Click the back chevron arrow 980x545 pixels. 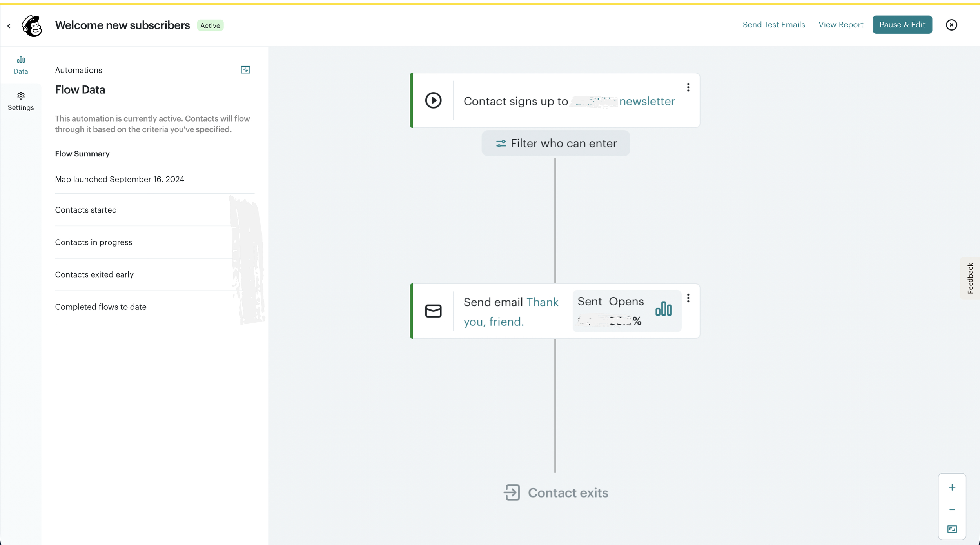pyautogui.click(x=9, y=26)
